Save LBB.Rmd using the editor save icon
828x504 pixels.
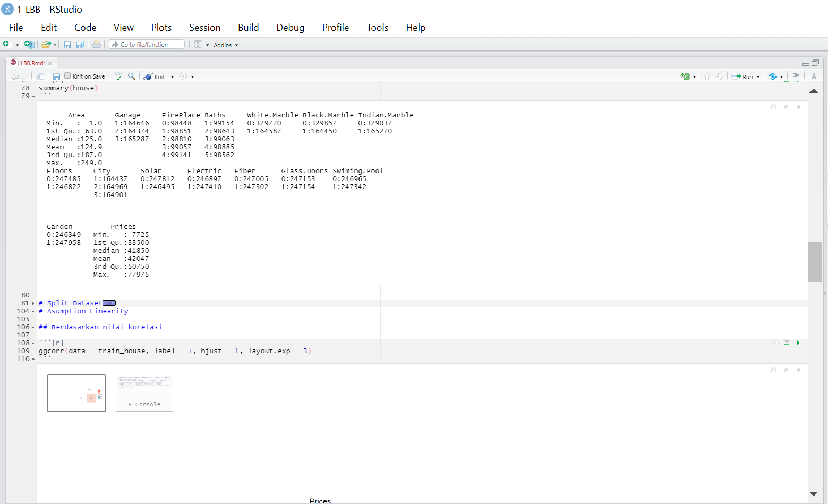click(56, 76)
